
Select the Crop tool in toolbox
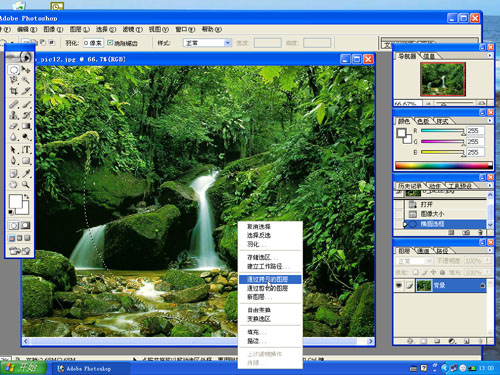(x=14, y=91)
